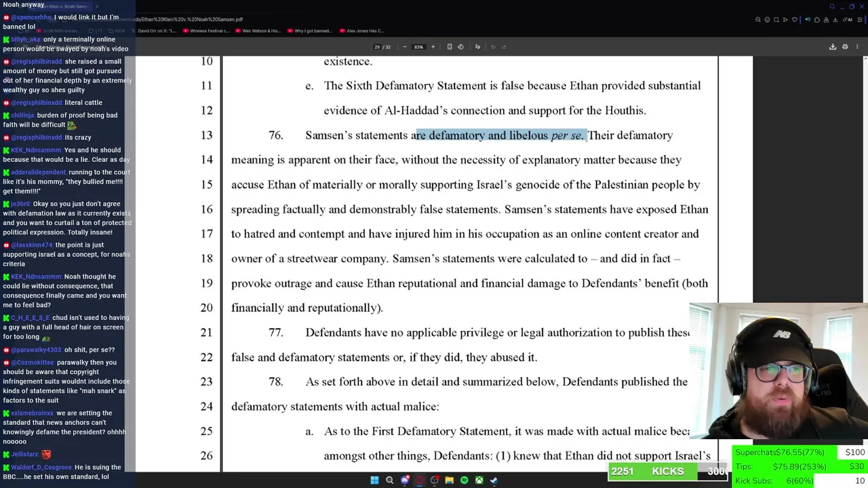The height and width of the screenshot is (488, 868).
Task: Click the fit to page icon
Action: tap(450, 47)
